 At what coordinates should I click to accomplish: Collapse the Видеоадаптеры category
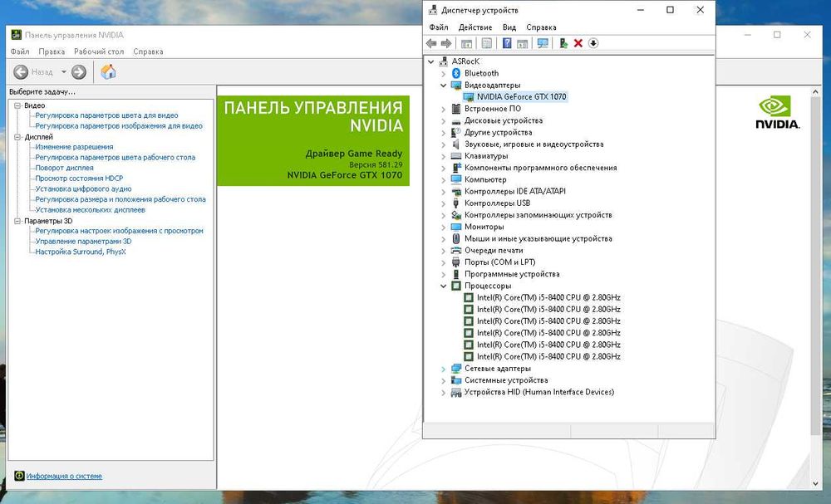coord(444,86)
